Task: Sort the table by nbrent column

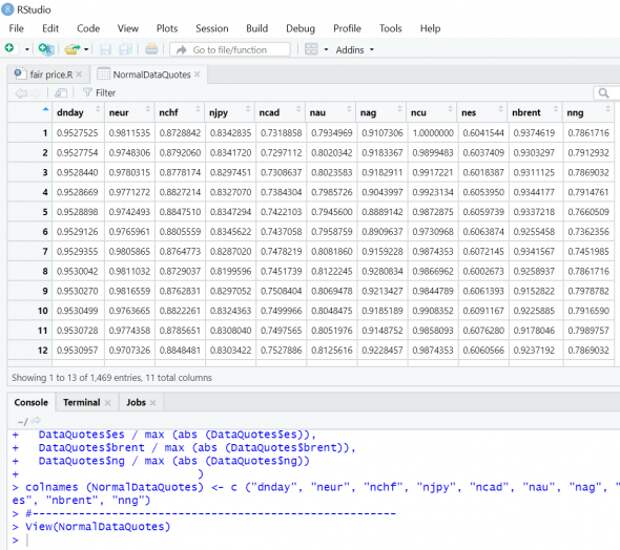Action: point(535,113)
